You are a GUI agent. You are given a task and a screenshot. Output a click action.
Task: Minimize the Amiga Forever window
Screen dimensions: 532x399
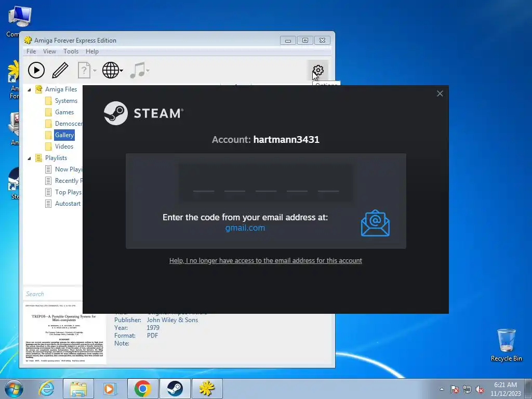pos(288,41)
